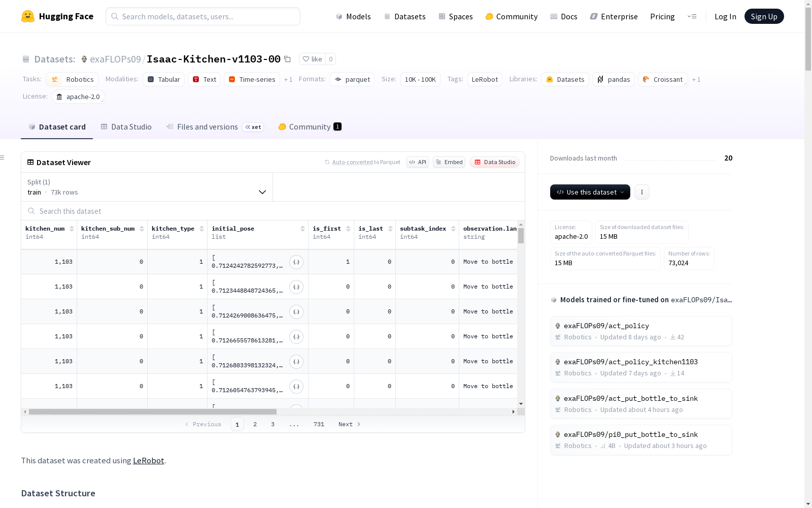Click the Embed button
Screen dimensions: 812x508
(x=449, y=162)
